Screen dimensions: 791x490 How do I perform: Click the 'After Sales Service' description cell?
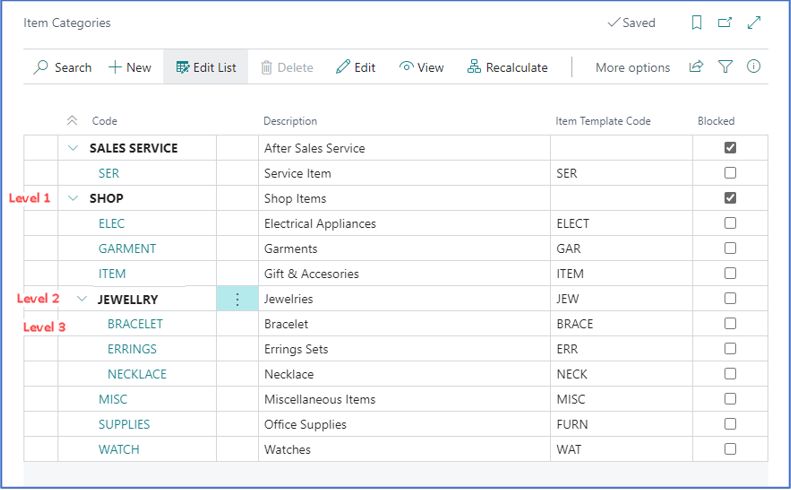click(x=404, y=148)
